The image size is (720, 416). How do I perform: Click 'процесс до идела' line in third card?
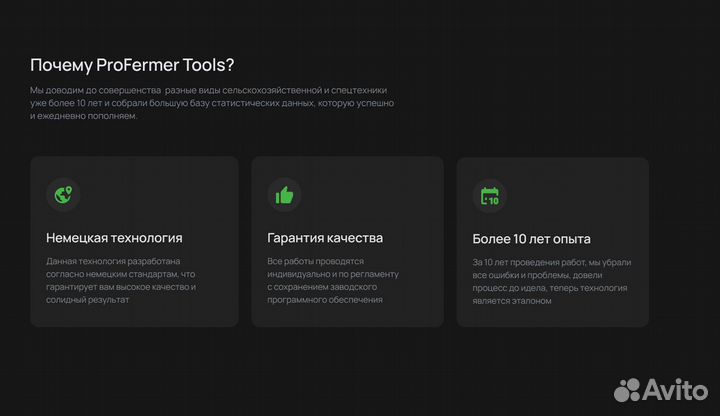[x=549, y=288]
